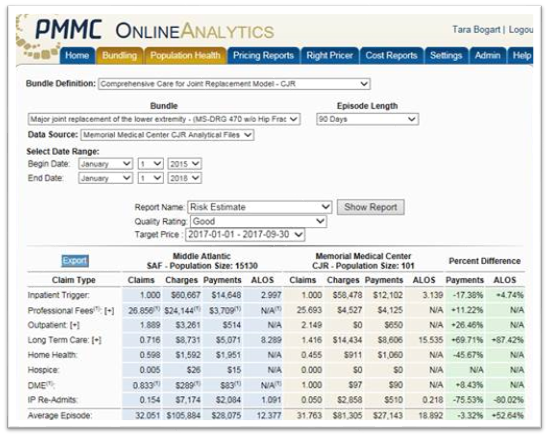Screen dimensions: 549x437
Task: Click 26.856 Professional Fees claims value
Action: (144, 310)
